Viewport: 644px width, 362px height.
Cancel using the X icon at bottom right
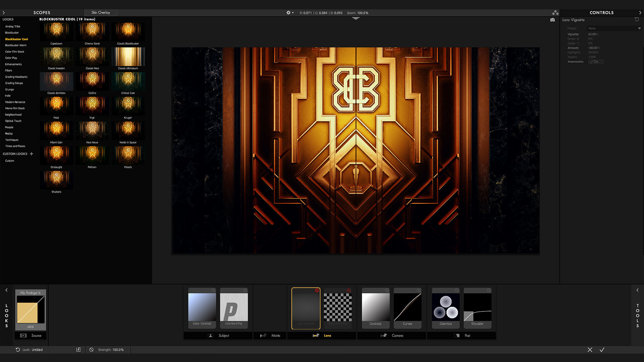[x=590, y=350]
